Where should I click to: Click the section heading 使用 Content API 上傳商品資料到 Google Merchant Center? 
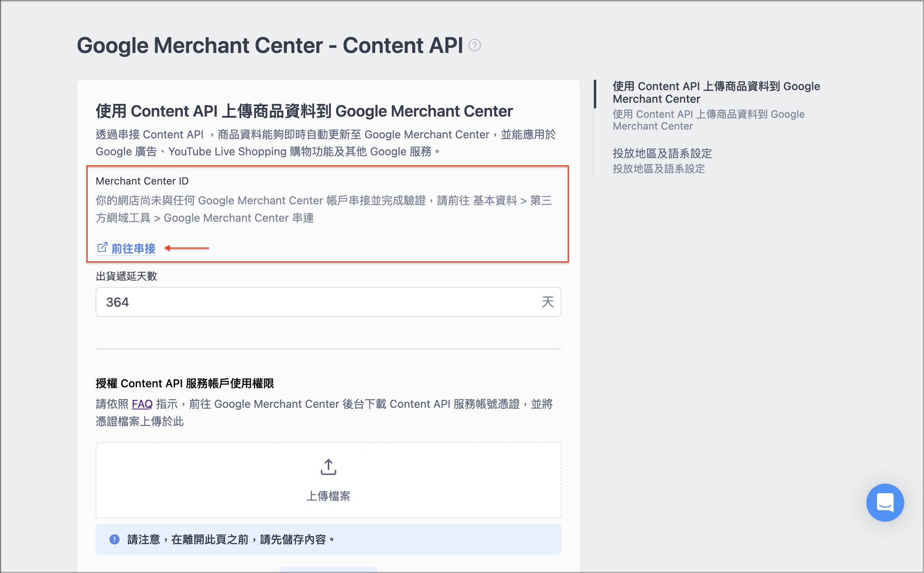[x=304, y=111]
